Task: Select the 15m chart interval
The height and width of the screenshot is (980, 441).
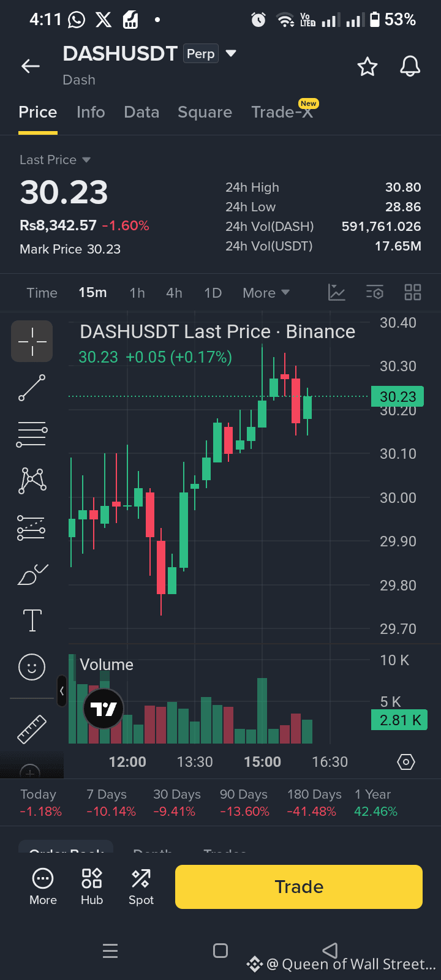Action: pos(92,293)
